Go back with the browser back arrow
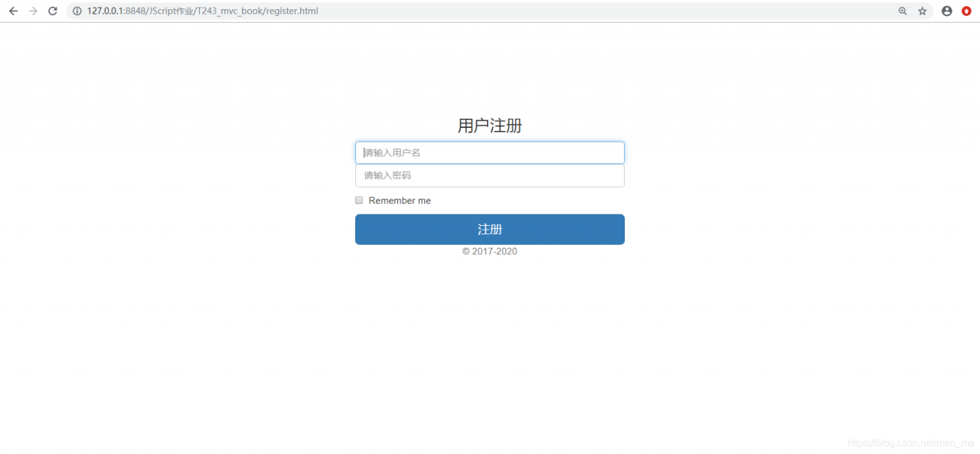This screenshot has width=980, height=454. 13,11
